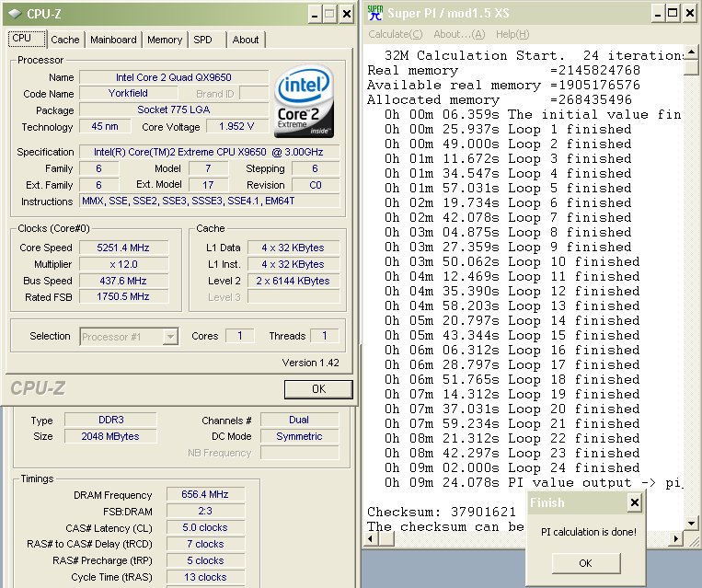Click the Super PI horizontal scrollbar thumb
This screenshot has width=702, height=588.
coord(386,538)
